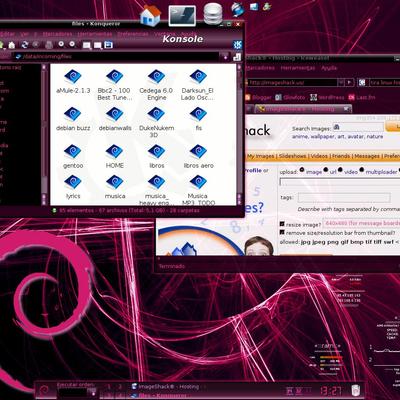
Task: Open the Konqueror location bar history dropdown
Action: [226, 57]
